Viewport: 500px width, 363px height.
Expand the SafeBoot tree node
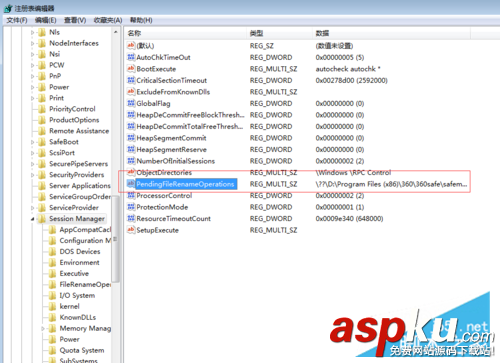pyautogui.click(x=32, y=142)
